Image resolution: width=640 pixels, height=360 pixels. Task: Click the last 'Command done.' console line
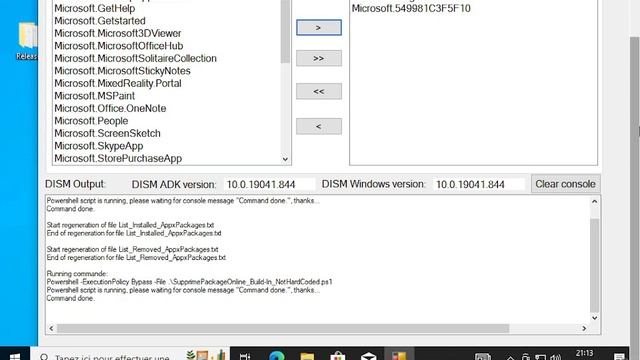pos(70,298)
